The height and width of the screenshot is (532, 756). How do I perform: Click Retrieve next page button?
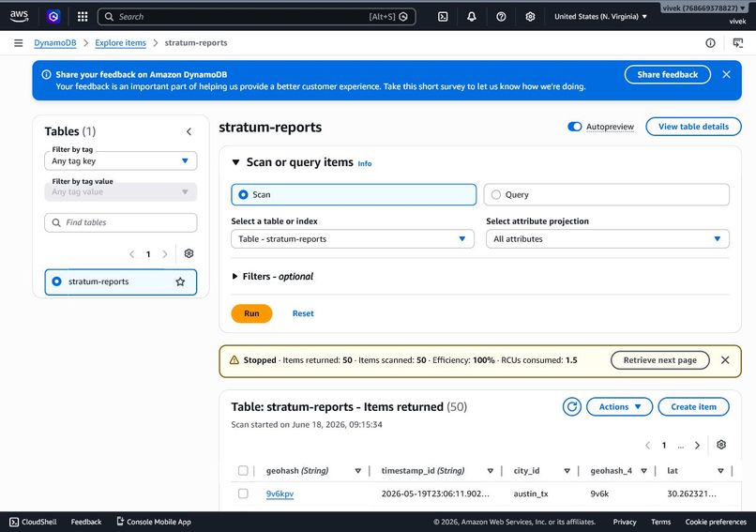pyautogui.click(x=660, y=359)
